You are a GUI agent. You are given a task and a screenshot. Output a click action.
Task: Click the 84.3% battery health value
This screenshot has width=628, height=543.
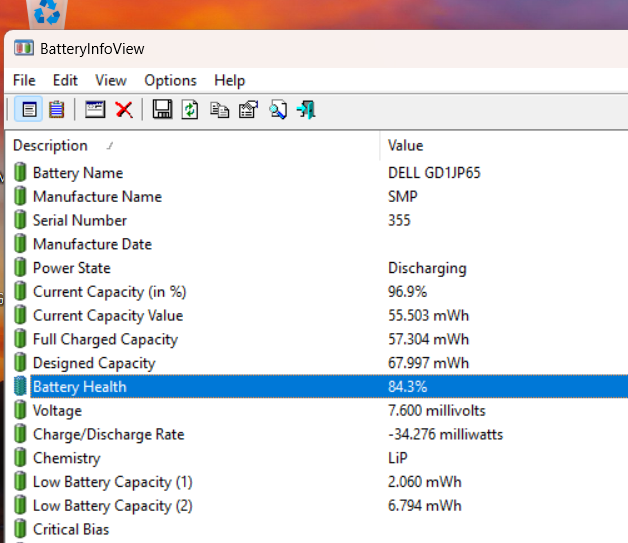coord(407,387)
